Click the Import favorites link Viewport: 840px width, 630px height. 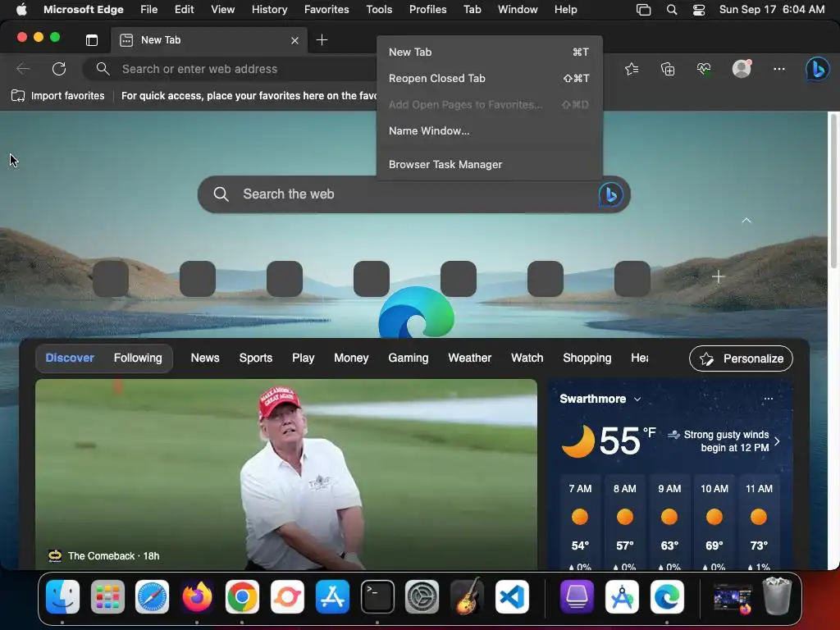coord(67,96)
